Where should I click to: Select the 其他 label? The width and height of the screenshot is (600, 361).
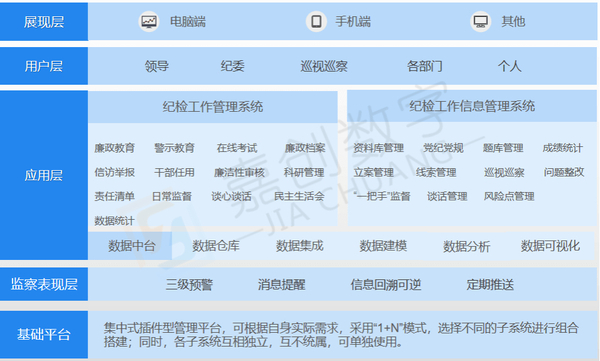coord(514,22)
